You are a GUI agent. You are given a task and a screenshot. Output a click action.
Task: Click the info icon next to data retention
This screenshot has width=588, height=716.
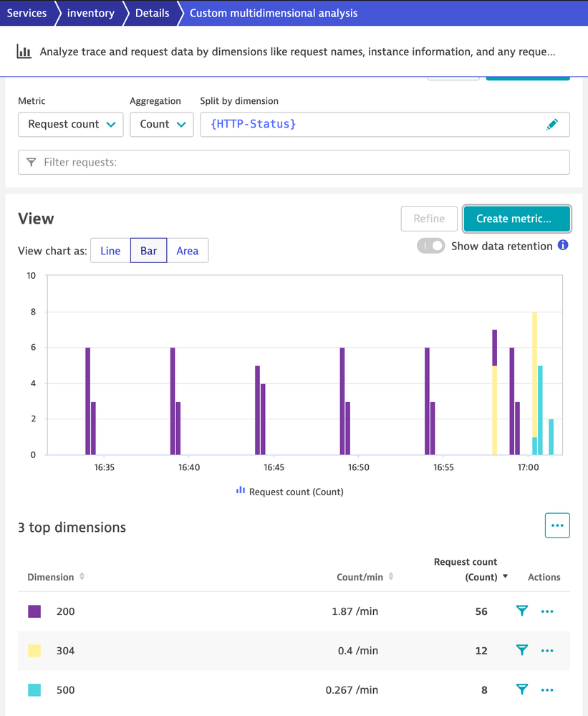[x=563, y=246]
